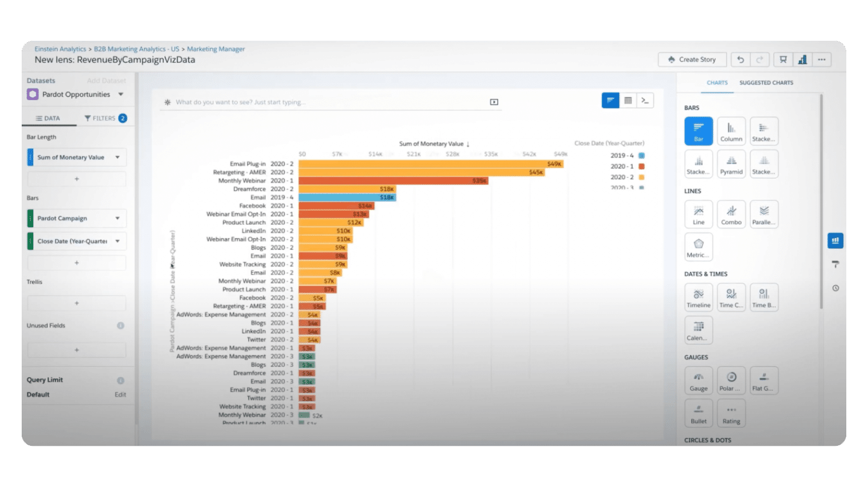Select the Bar chart type
Image resolution: width=868 pixels, height=488 pixels.
(699, 131)
